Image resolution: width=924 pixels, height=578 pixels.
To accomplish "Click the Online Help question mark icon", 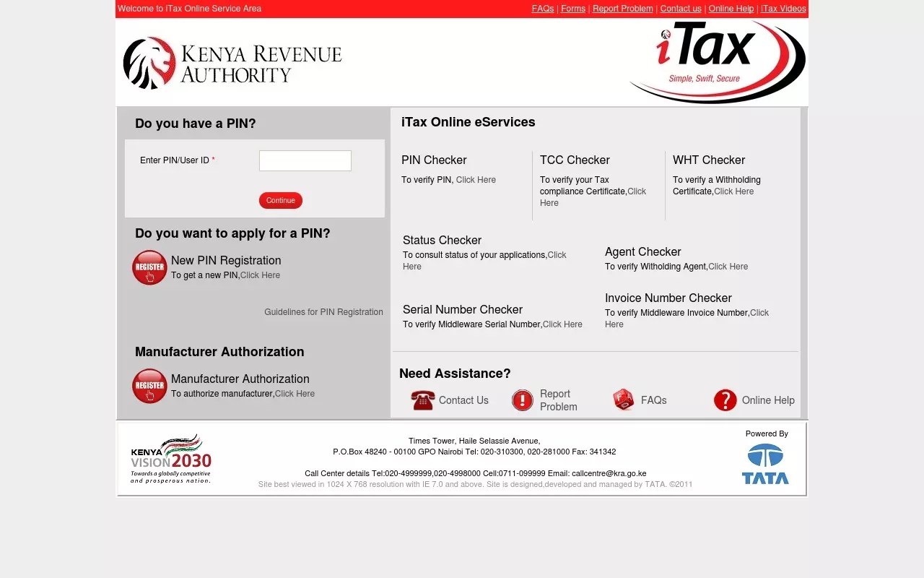I will 725,400.
